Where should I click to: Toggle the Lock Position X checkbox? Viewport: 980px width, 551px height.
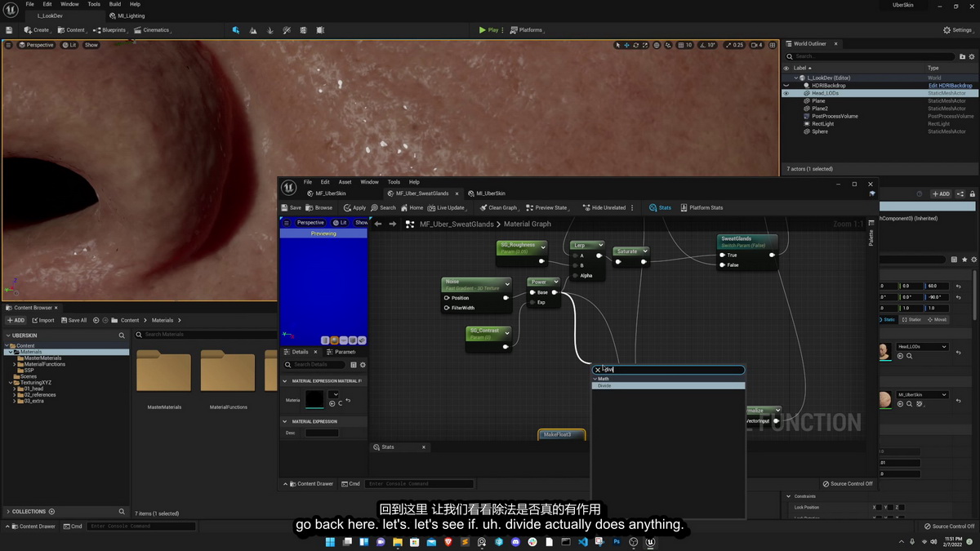coord(879,507)
